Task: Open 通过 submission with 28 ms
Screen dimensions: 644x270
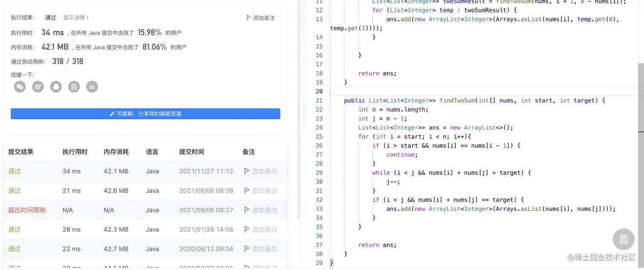Action: pyautogui.click(x=14, y=230)
